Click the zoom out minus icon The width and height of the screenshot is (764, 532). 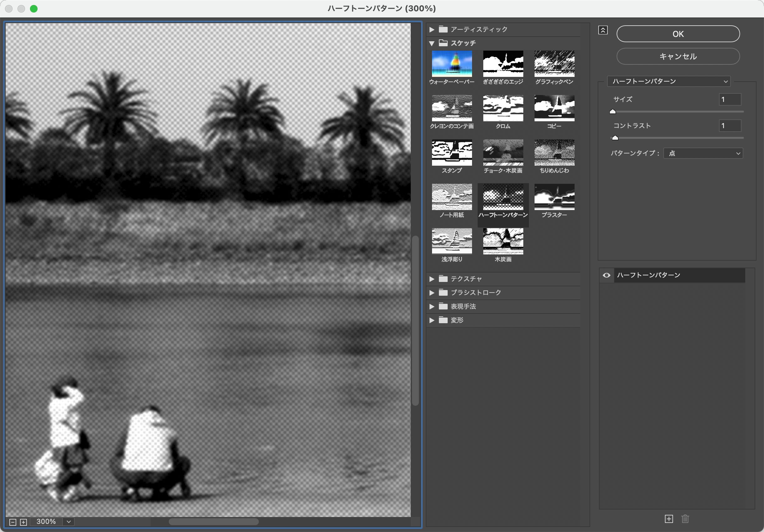[x=13, y=522]
